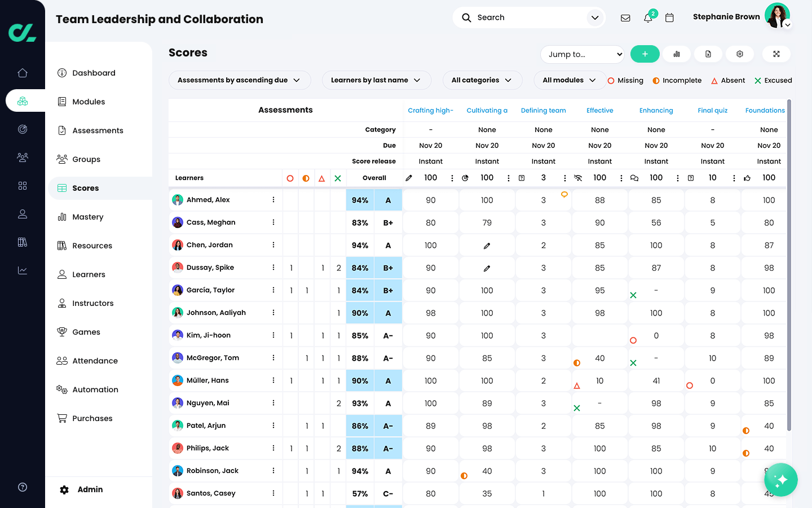Open the bar chart statistics icon
The height and width of the screenshot is (508, 812).
click(677, 54)
